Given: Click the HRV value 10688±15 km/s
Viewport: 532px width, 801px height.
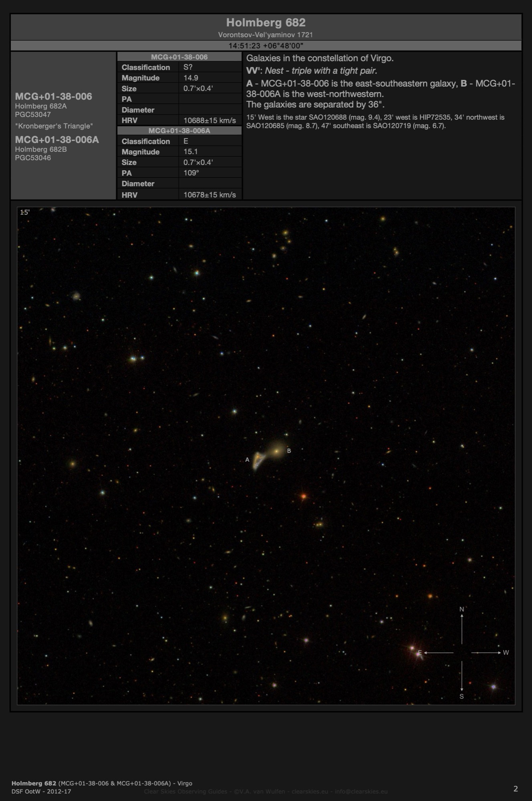Looking at the screenshot, I should pos(210,121).
